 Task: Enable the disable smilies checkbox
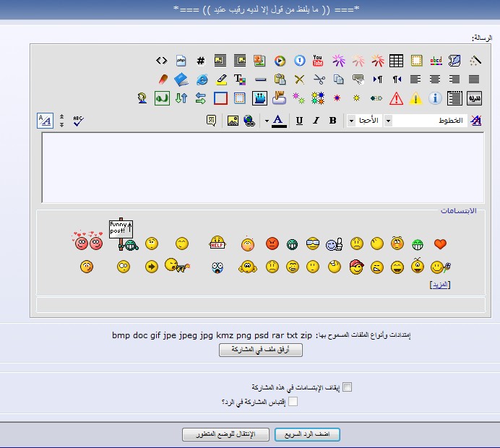(347, 387)
